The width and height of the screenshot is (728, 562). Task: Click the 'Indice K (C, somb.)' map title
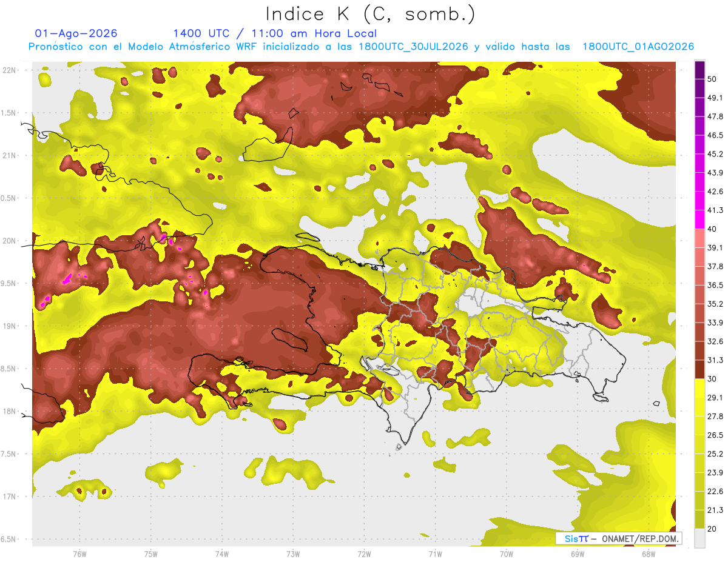point(371,14)
